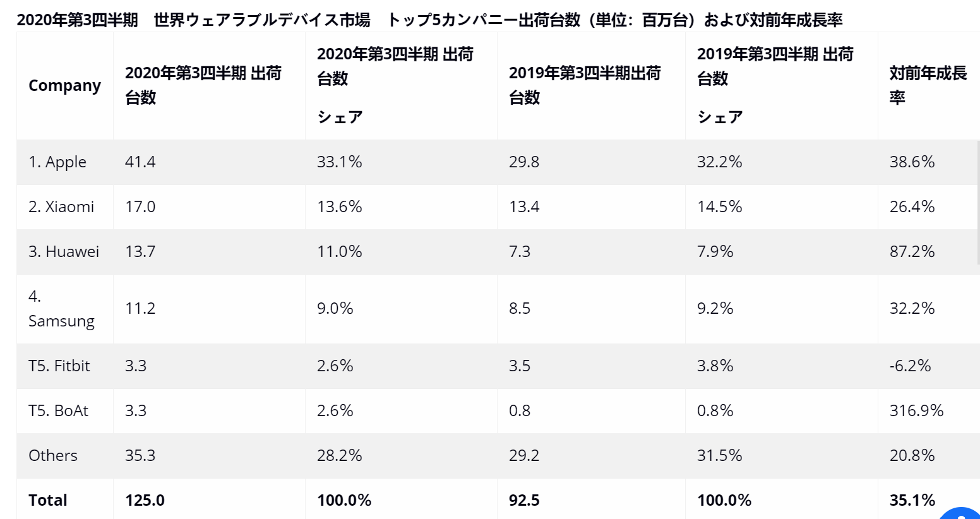Image resolution: width=980 pixels, height=519 pixels.
Task: Click the total 125.0 shipments cell
Action: click(x=145, y=501)
